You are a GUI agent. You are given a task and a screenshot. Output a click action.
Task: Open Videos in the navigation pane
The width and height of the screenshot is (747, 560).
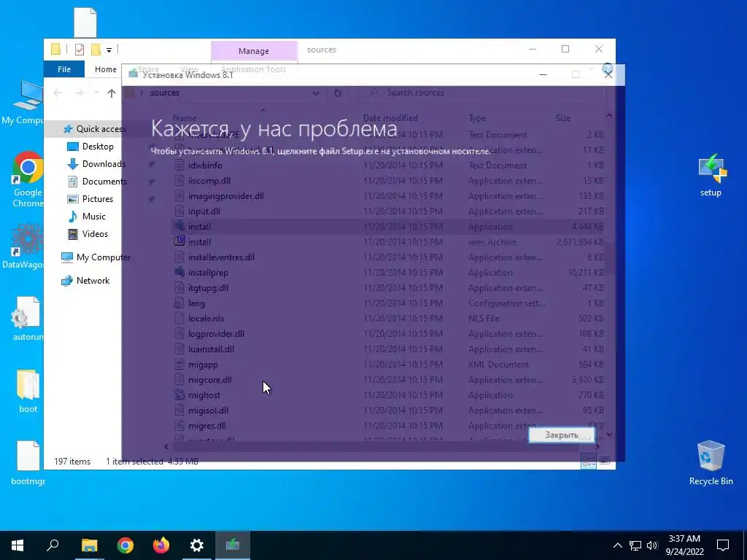coord(95,234)
